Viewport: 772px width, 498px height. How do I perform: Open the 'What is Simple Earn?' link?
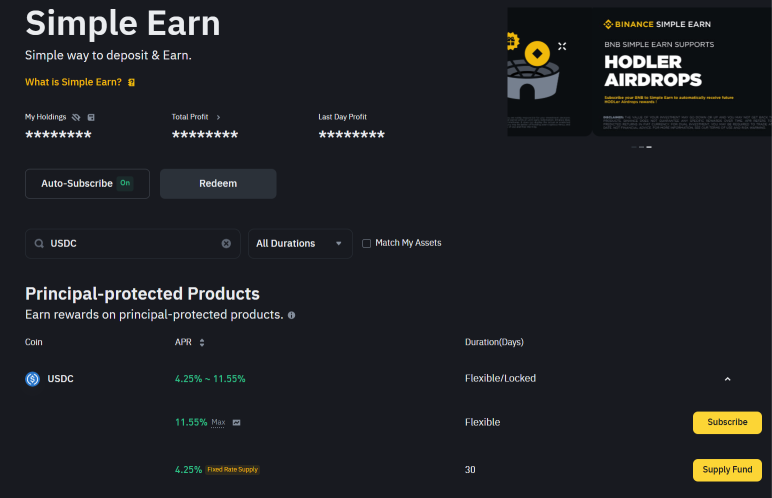pyautogui.click(x=73, y=82)
